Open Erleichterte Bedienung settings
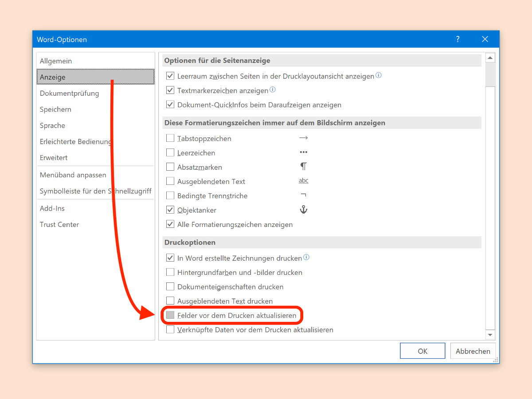 pyautogui.click(x=95, y=141)
